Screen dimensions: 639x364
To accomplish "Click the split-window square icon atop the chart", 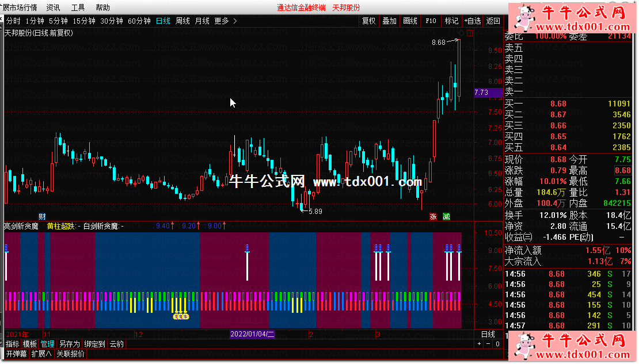I will (x=470, y=33).
